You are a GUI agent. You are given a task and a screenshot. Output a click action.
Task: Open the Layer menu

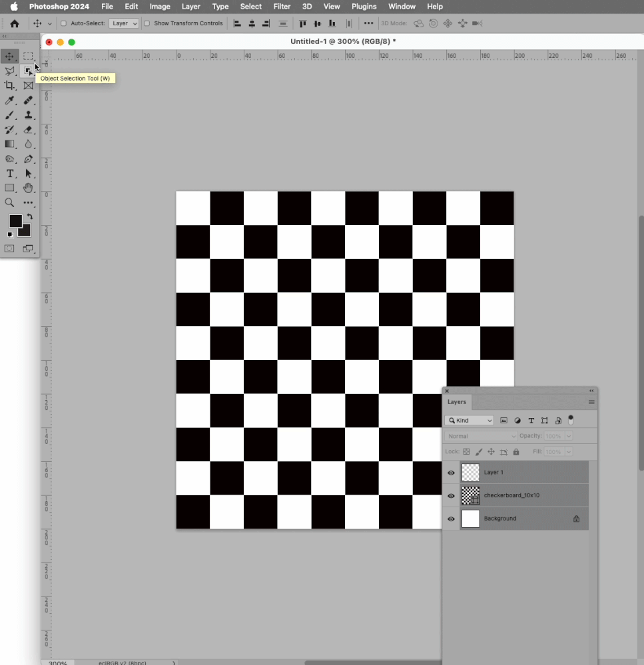(x=191, y=7)
